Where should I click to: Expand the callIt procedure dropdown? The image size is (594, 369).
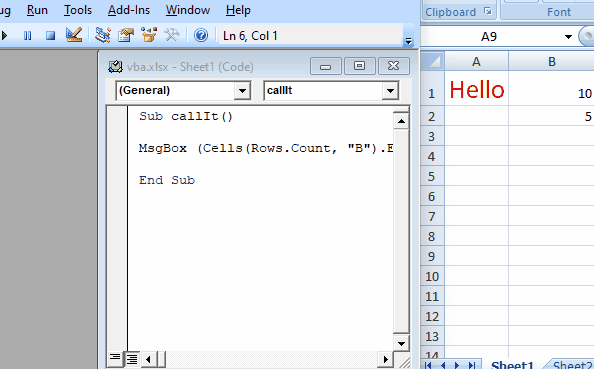[x=390, y=91]
